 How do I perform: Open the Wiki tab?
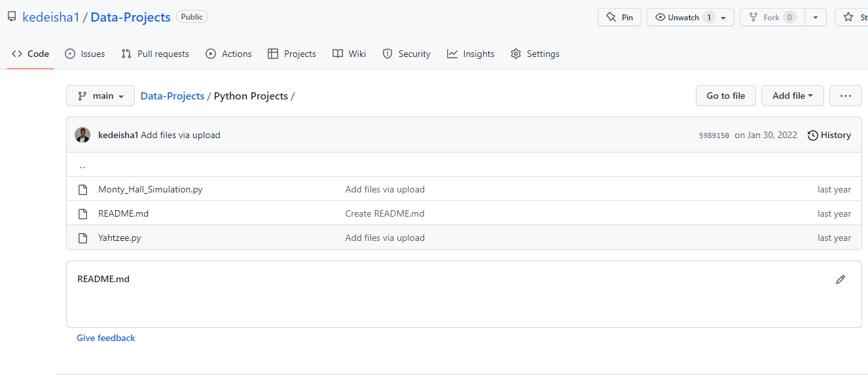tap(349, 54)
